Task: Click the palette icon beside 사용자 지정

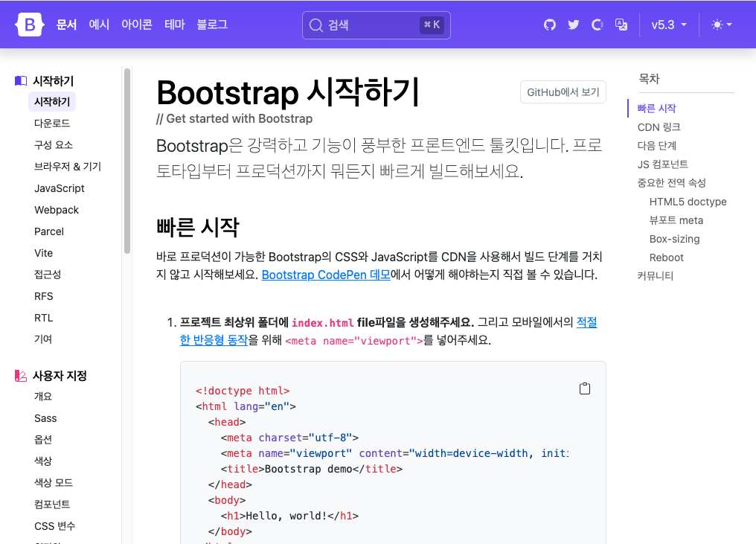Action: pyautogui.click(x=21, y=376)
